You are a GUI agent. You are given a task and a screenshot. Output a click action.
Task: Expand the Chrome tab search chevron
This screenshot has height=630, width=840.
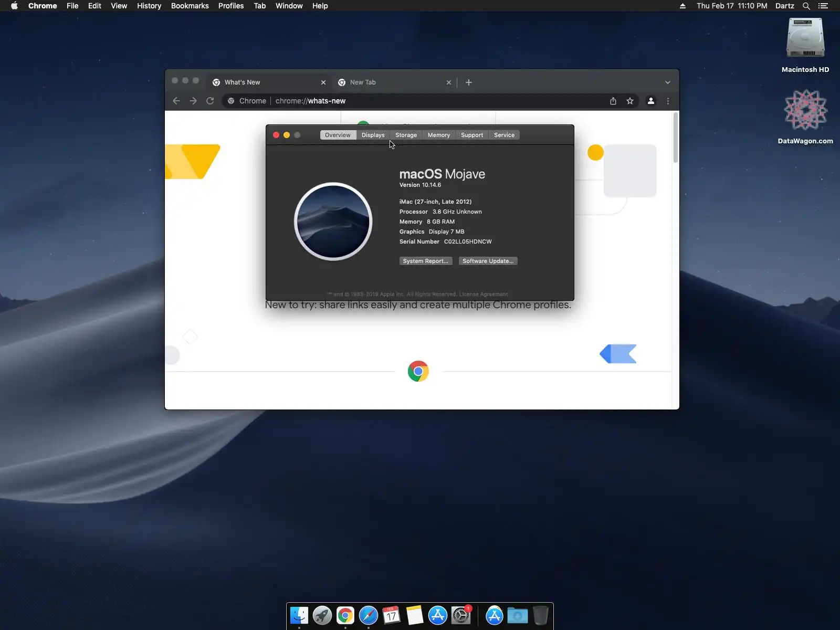pyautogui.click(x=668, y=82)
